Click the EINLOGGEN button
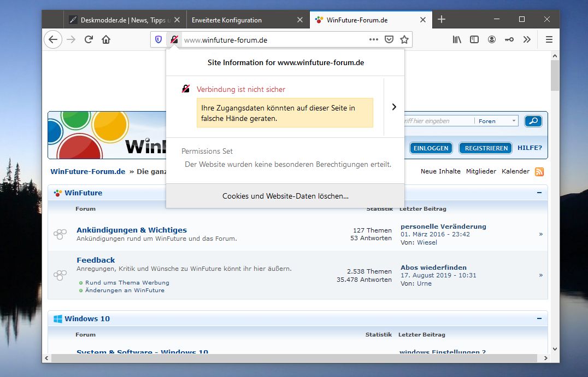Screen dimensions: 588x377 (x=431, y=148)
